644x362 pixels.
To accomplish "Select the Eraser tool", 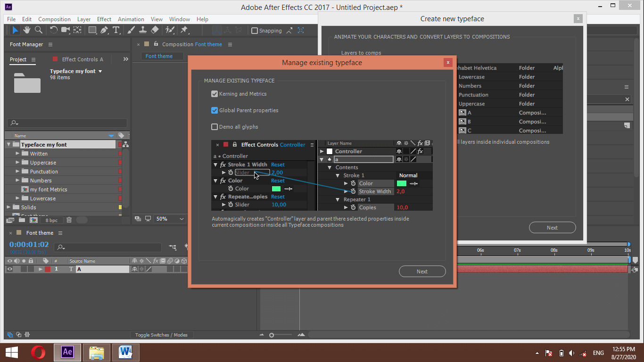I will (155, 30).
